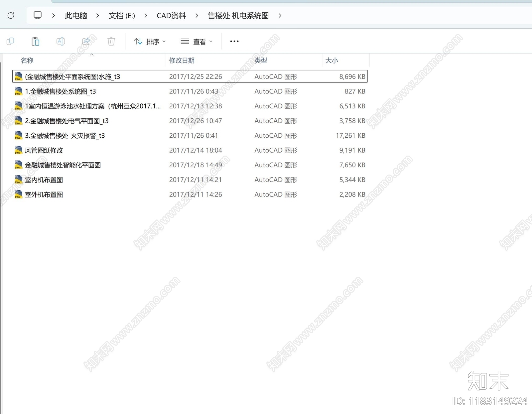This screenshot has width=532, height=414.
Task: Sort by 大小 column header
Action: point(332,61)
